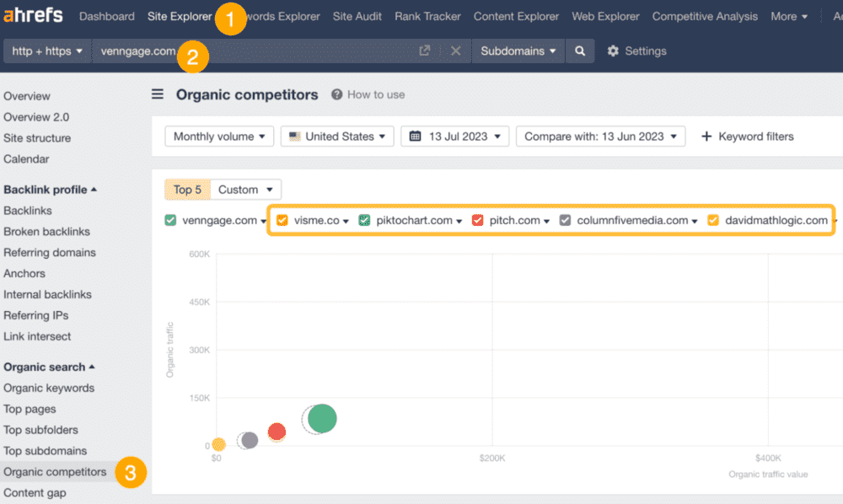The height and width of the screenshot is (504, 843).
Task: Open dropdown arrow next to visme.co
Action: coord(346,222)
